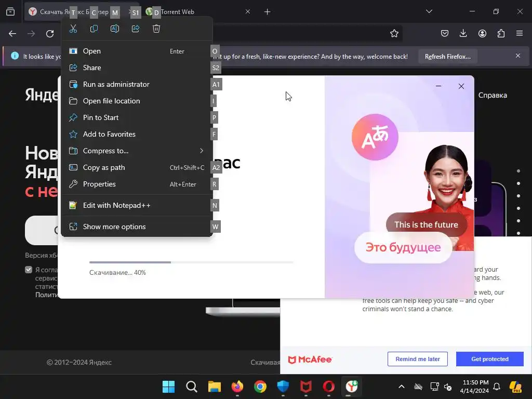532x399 pixels.
Task: Open taskbar Search magnifier
Action: [191, 387]
